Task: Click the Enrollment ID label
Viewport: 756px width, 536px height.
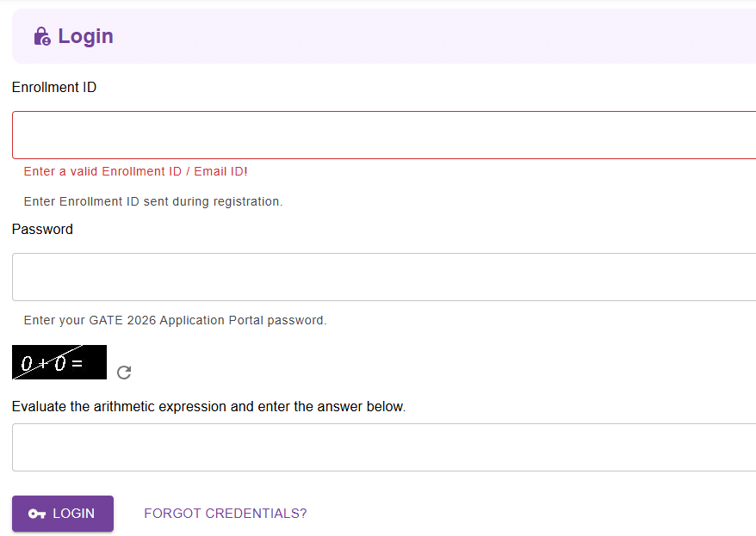Action: point(53,87)
